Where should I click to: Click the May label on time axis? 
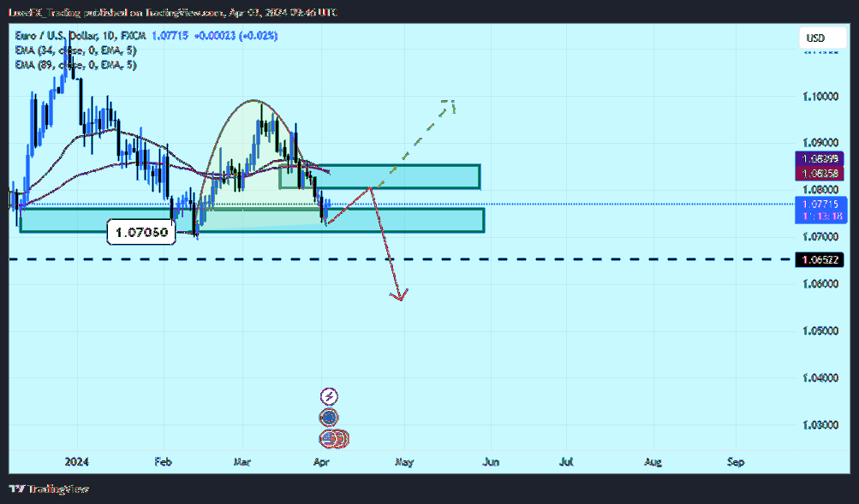[404, 462]
